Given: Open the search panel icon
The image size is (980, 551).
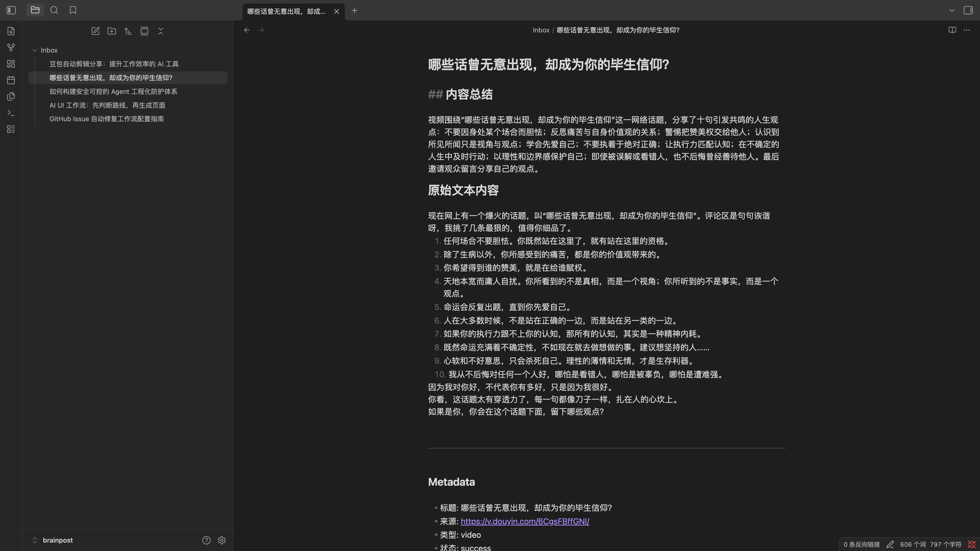Looking at the screenshot, I should 54,10.
